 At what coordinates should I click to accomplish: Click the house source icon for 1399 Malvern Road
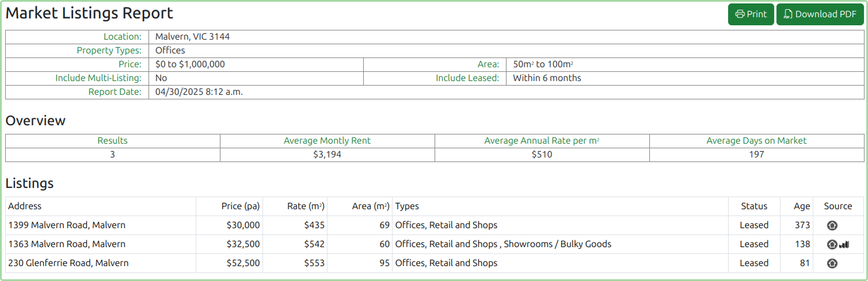[x=832, y=225]
